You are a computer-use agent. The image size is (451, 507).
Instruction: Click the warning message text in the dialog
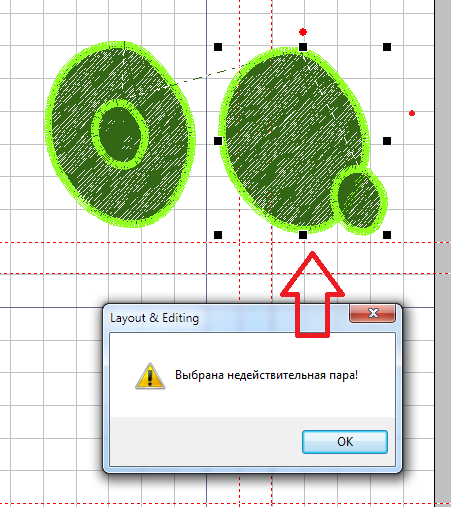point(266,375)
